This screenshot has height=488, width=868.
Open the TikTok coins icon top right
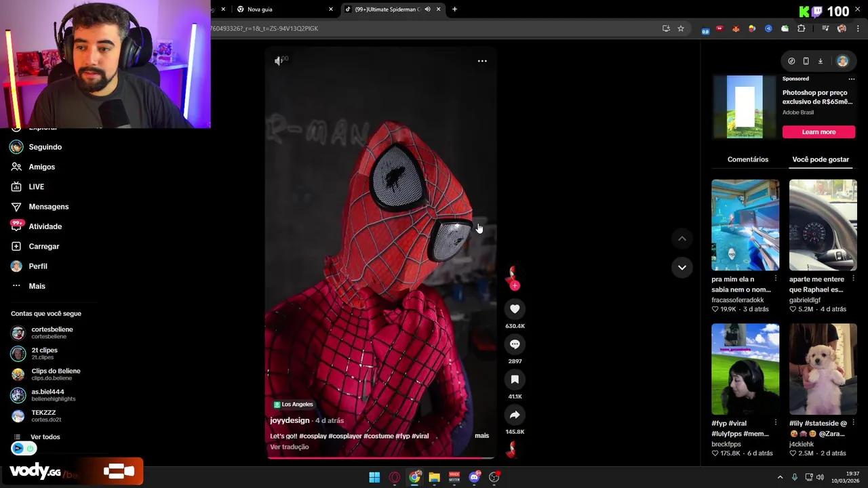point(791,61)
